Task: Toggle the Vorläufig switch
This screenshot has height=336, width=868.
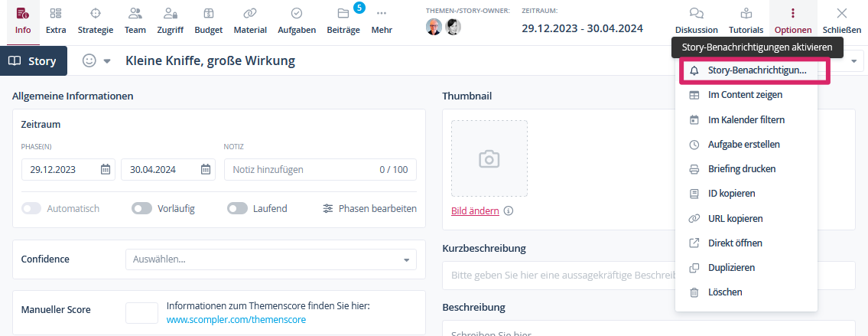Action: pyautogui.click(x=141, y=208)
